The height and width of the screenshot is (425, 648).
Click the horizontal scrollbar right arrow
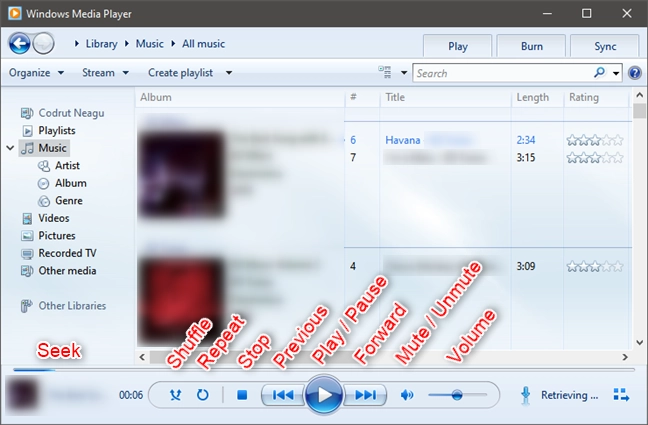click(x=625, y=357)
